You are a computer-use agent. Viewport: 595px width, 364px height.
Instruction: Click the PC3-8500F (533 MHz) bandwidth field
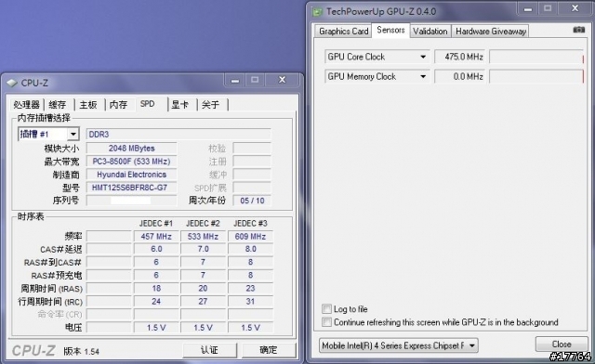131,162
